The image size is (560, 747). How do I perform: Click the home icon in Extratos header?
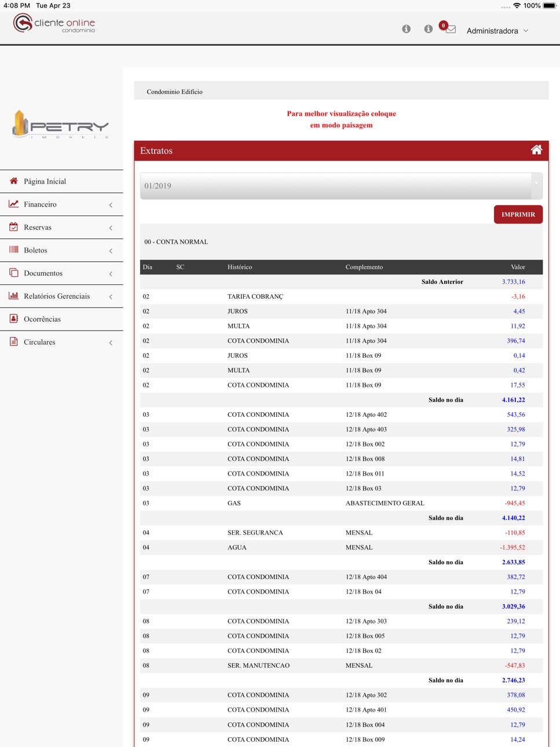[536, 150]
